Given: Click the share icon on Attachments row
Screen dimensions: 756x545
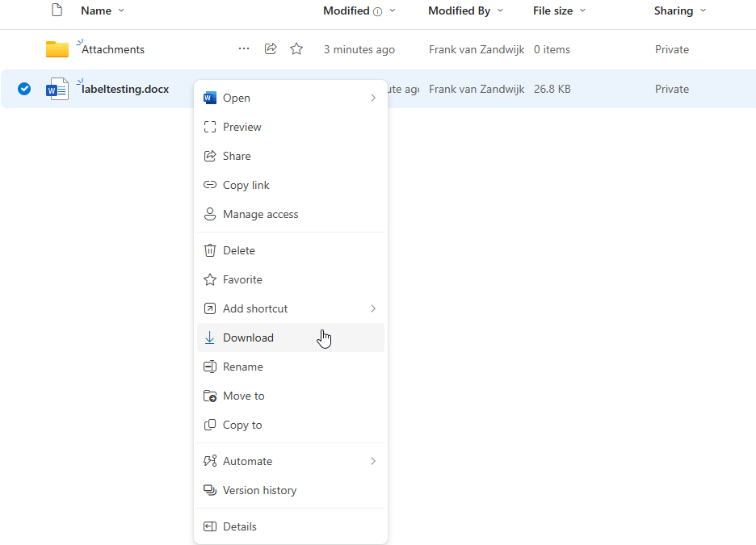Looking at the screenshot, I should [x=271, y=49].
